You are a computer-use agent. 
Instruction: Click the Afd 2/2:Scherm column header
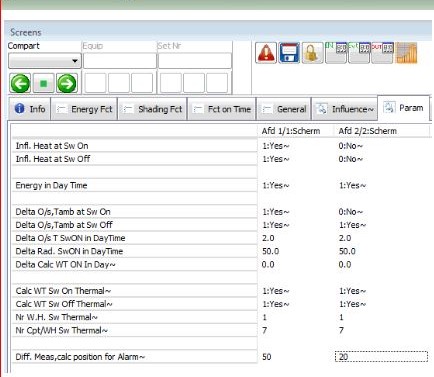[368, 131]
